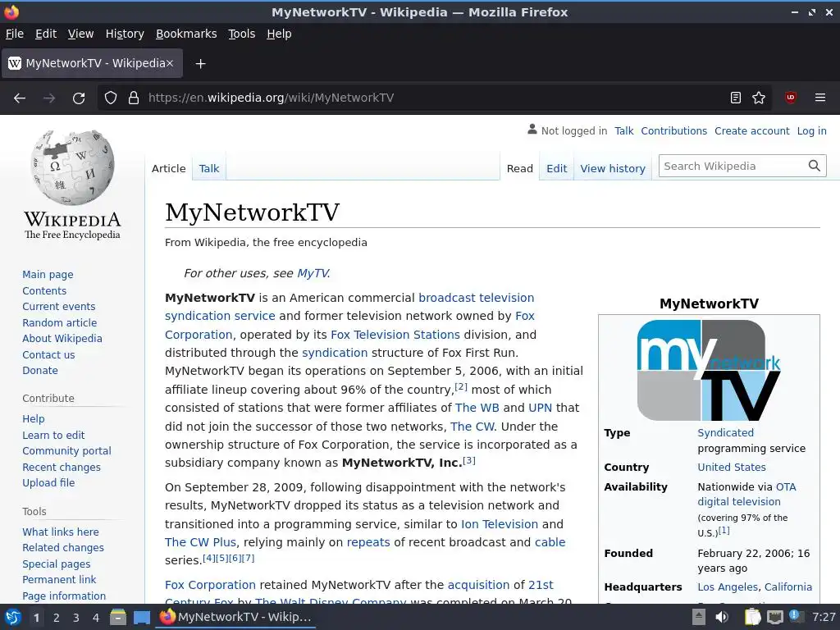
Task: Open the Community portal link
Action: click(x=67, y=451)
